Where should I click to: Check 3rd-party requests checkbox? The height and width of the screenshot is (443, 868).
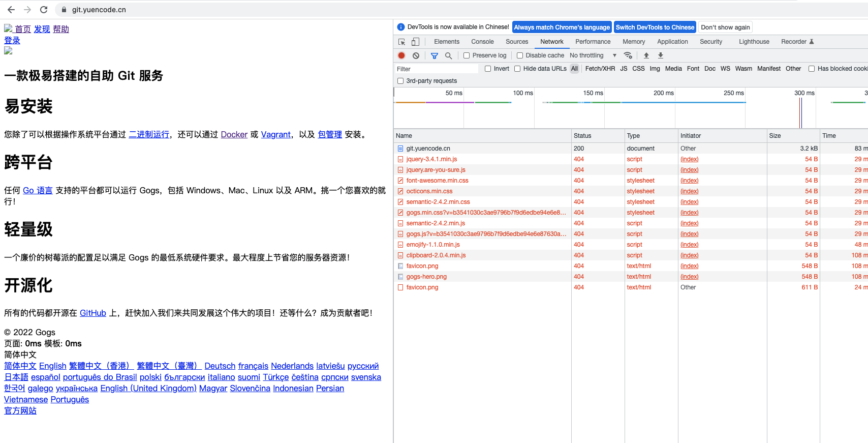point(400,81)
